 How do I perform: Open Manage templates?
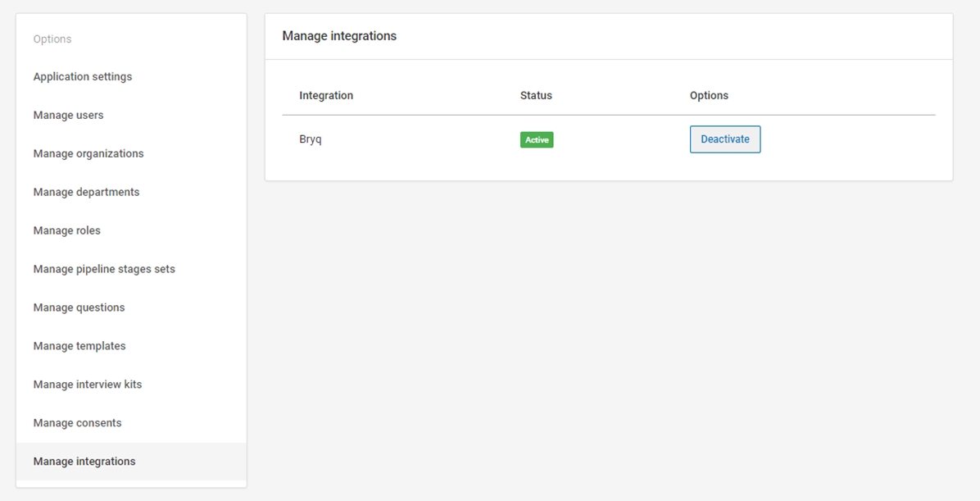click(x=79, y=346)
